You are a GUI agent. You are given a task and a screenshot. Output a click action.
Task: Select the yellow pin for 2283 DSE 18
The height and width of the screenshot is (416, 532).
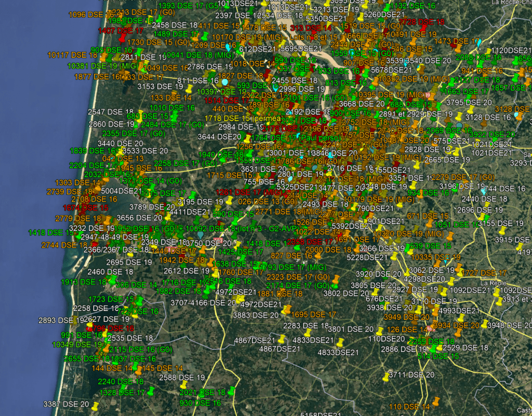coord(308,332)
